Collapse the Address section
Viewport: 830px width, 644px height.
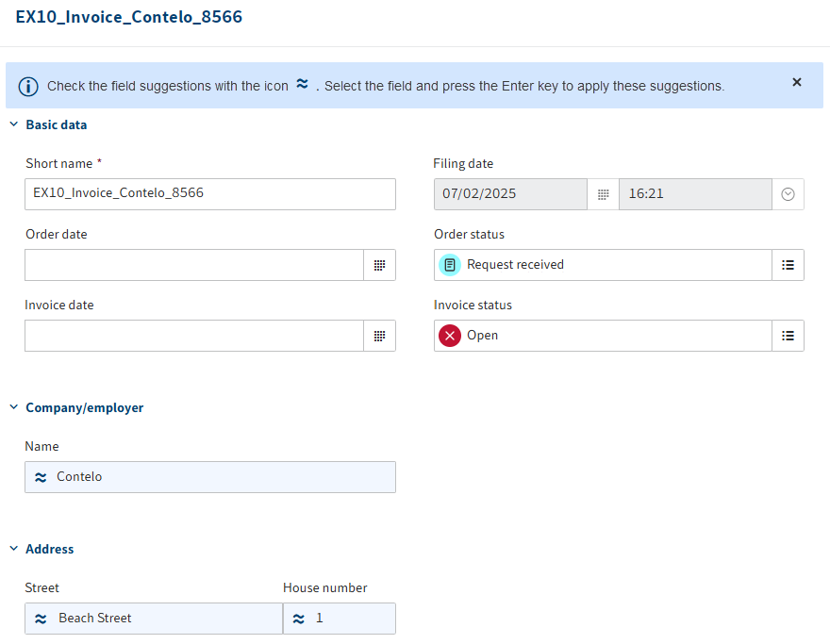(x=13, y=548)
